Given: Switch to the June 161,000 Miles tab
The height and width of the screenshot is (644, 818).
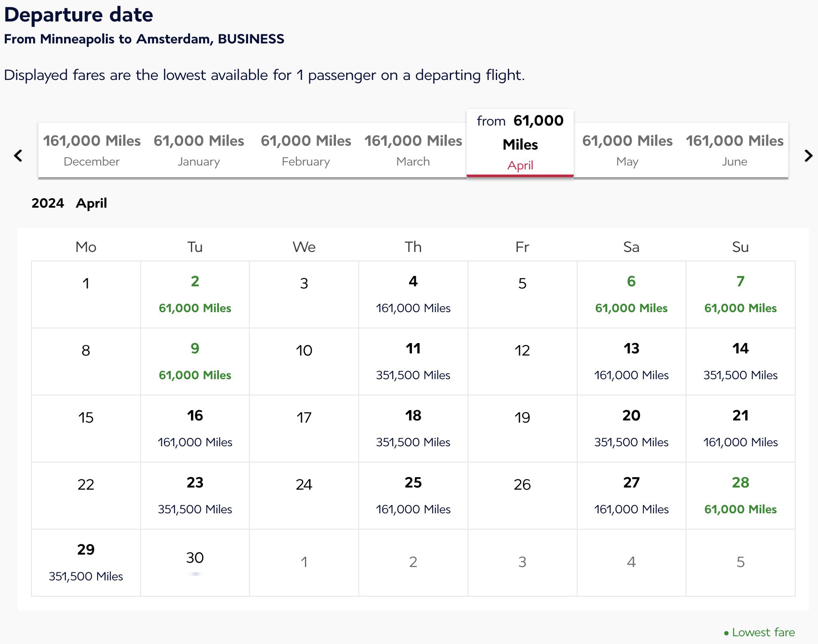Looking at the screenshot, I should [735, 150].
